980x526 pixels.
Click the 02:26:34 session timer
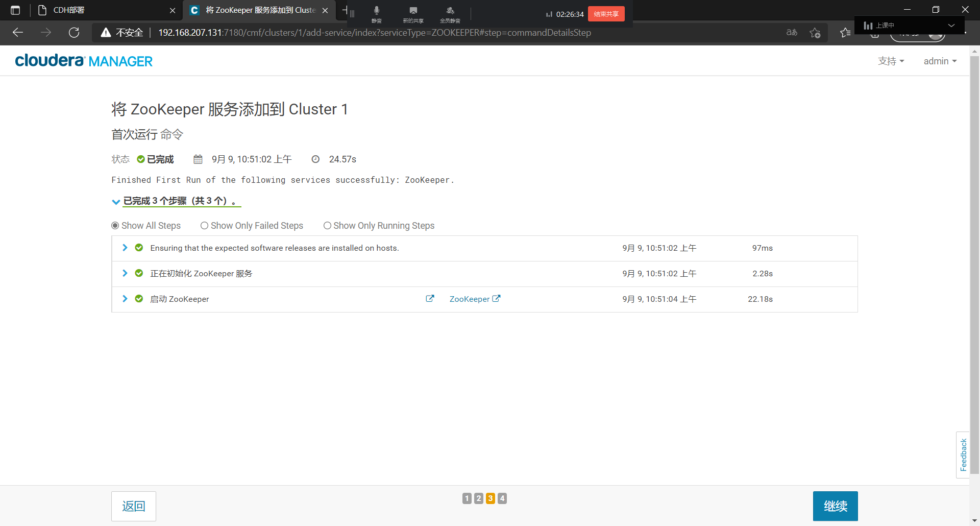coord(570,14)
